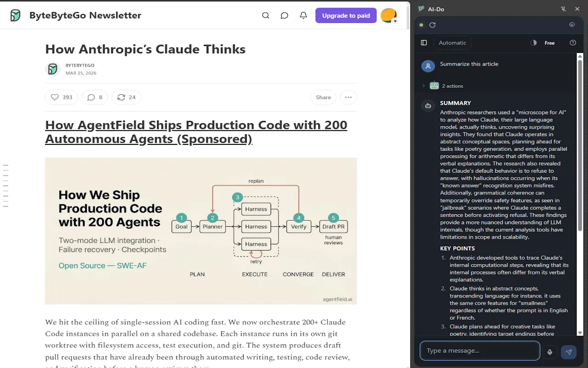This screenshot has height=368, width=588.
Task: Select the Free plan label
Action: (549, 42)
